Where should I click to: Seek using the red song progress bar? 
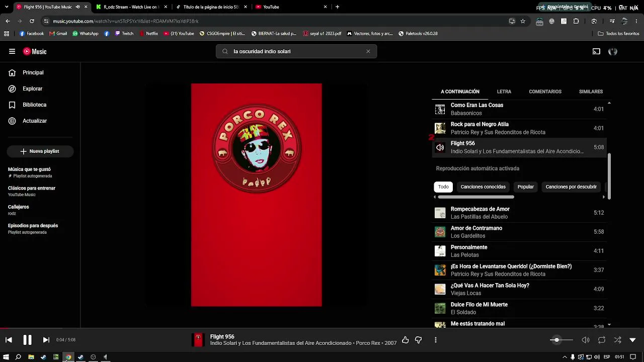[x=322, y=328]
